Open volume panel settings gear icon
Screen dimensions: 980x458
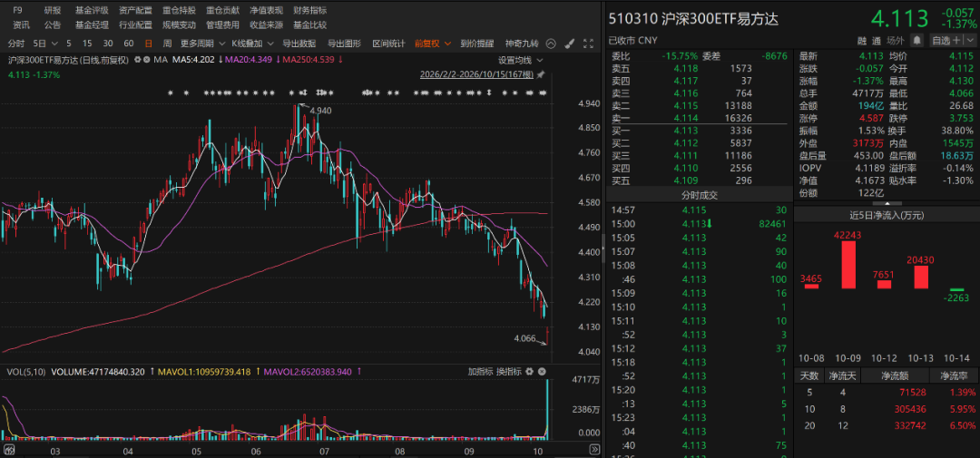pyautogui.click(x=529, y=371)
